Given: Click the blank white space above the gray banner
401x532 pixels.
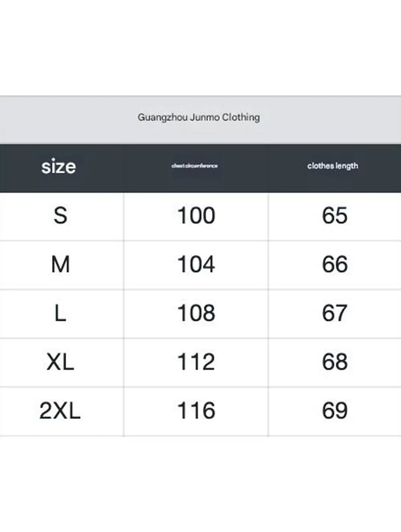Looking at the screenshot, I should tap(200, 47).
